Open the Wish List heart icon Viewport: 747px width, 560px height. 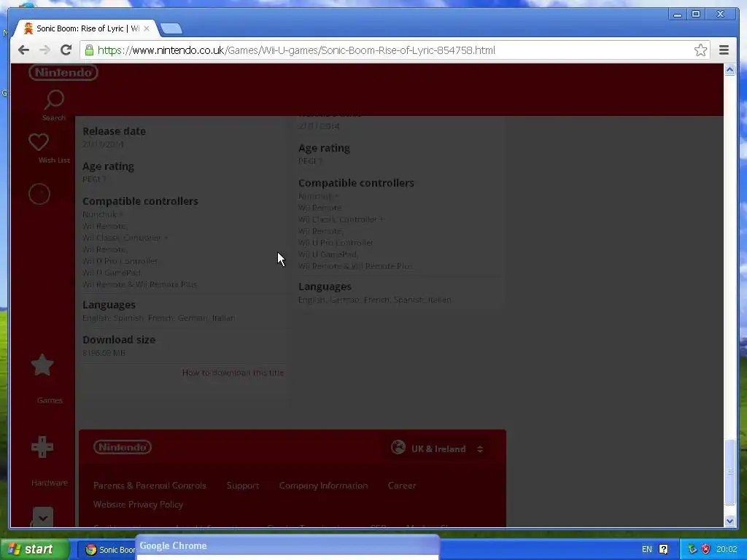[x=39, y=142]
